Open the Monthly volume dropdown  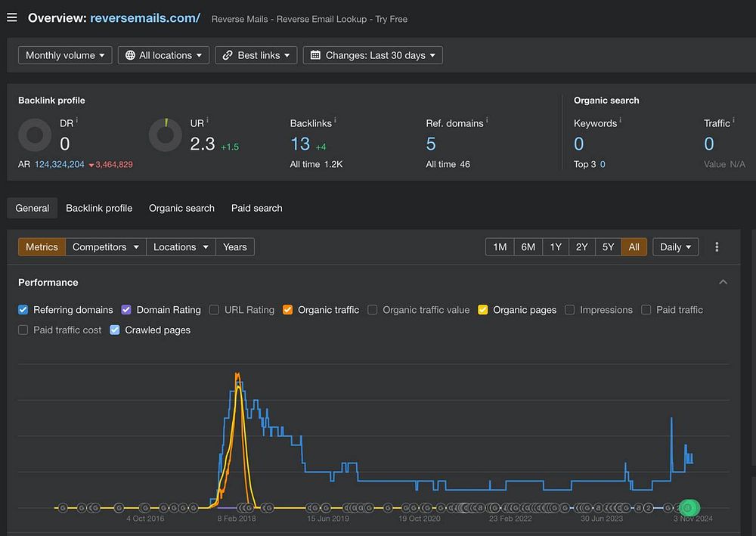[x=65, y=55]
